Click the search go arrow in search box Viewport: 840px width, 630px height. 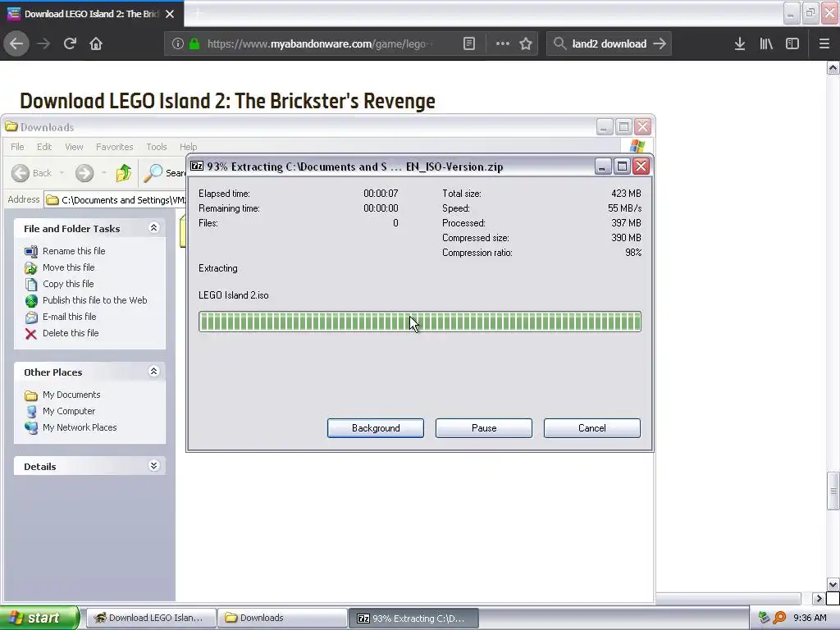pos(660,43)
